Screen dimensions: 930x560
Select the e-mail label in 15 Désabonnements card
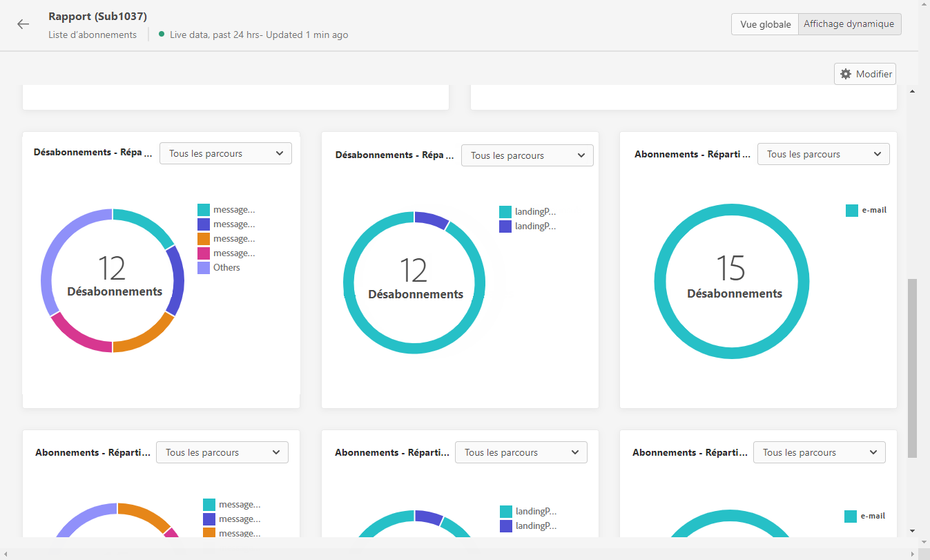point(874,210)
